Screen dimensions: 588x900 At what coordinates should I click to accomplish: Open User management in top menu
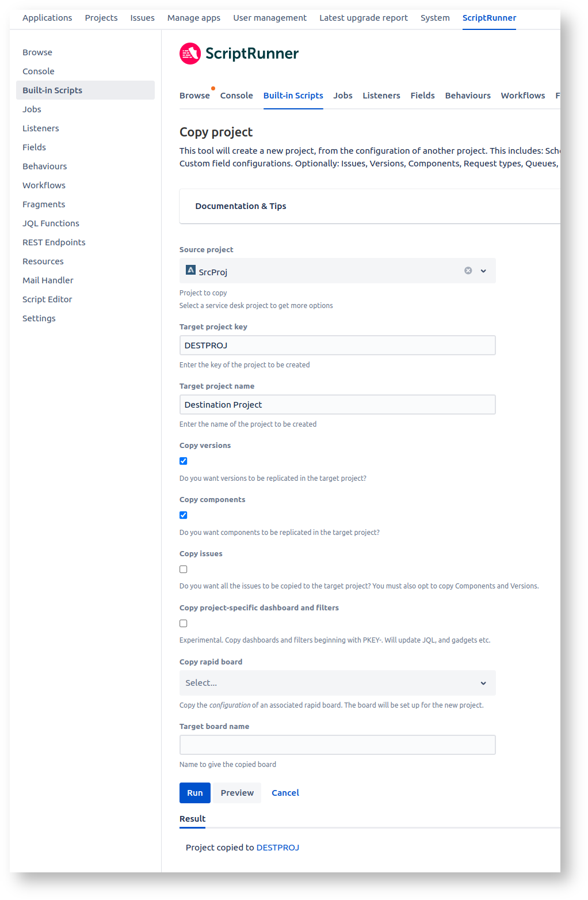coord(270,18)
